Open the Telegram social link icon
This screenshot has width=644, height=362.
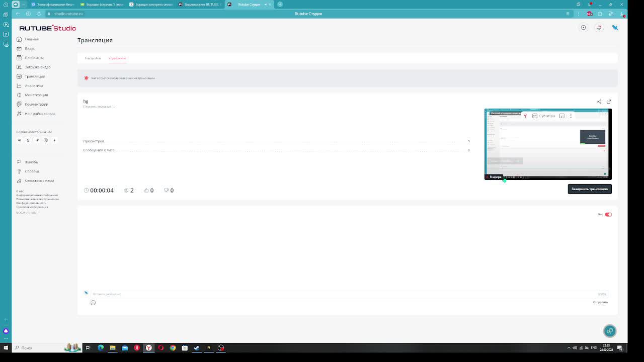tap(37, 140)
